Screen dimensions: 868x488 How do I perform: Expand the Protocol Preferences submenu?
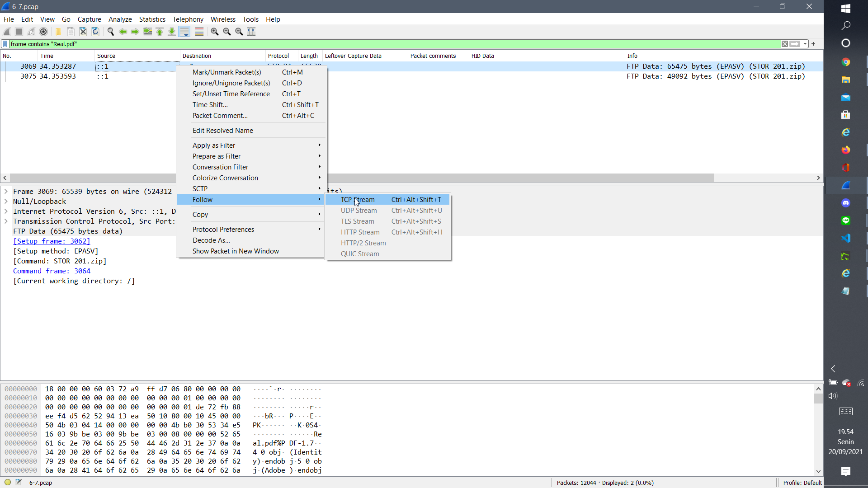(x=251, y=230)
